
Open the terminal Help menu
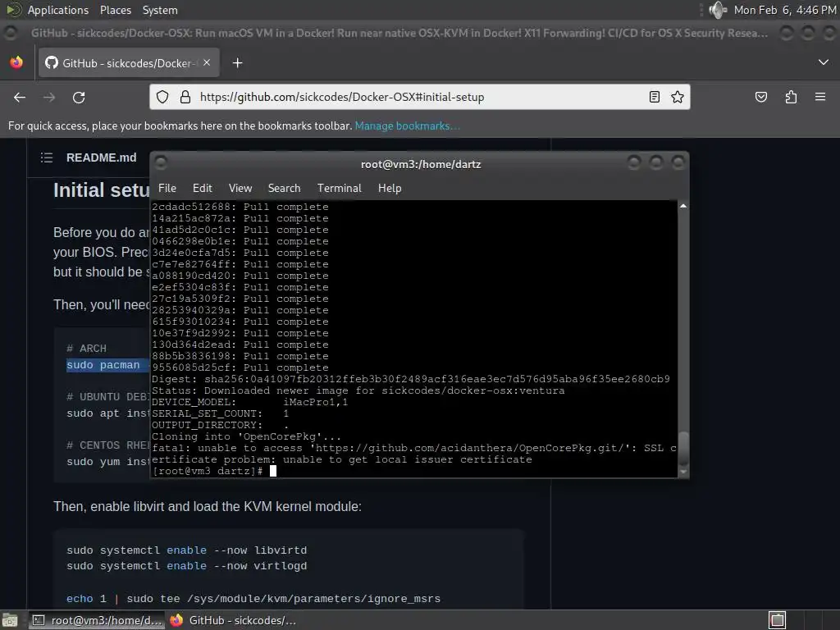tap(390, 188)
